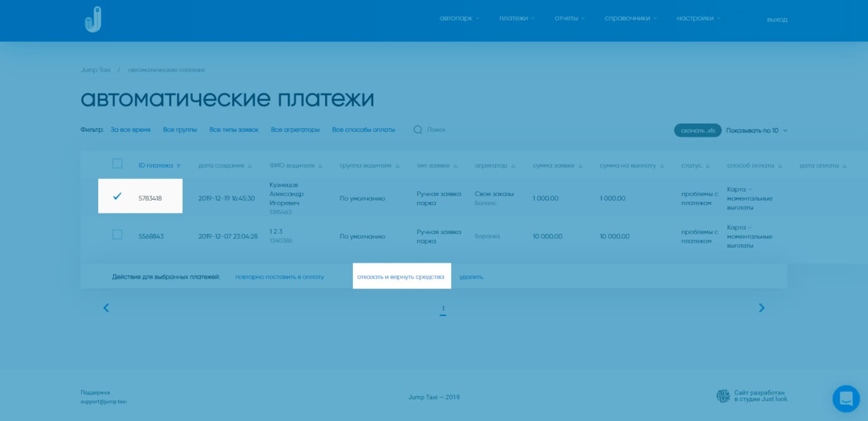
Task: Check the payment 5568843 checkbox
Action: point(117,234)
